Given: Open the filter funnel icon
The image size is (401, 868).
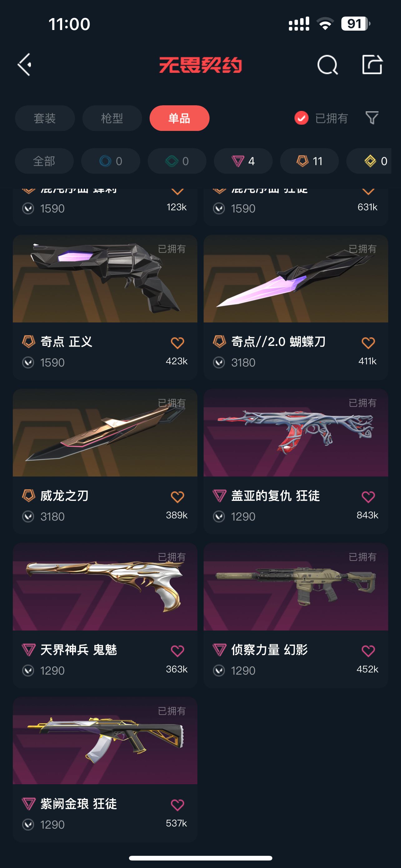Looking at the screenshot, I should [x=372, y=118].
